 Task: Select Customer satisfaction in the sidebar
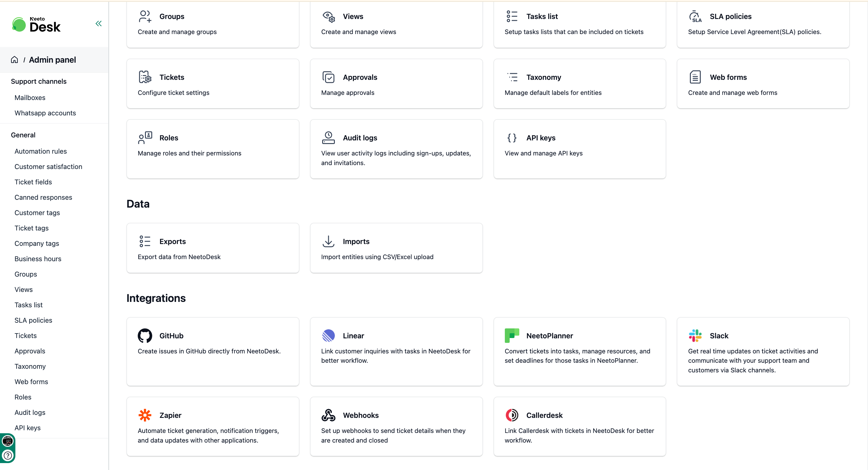(48, 166)
